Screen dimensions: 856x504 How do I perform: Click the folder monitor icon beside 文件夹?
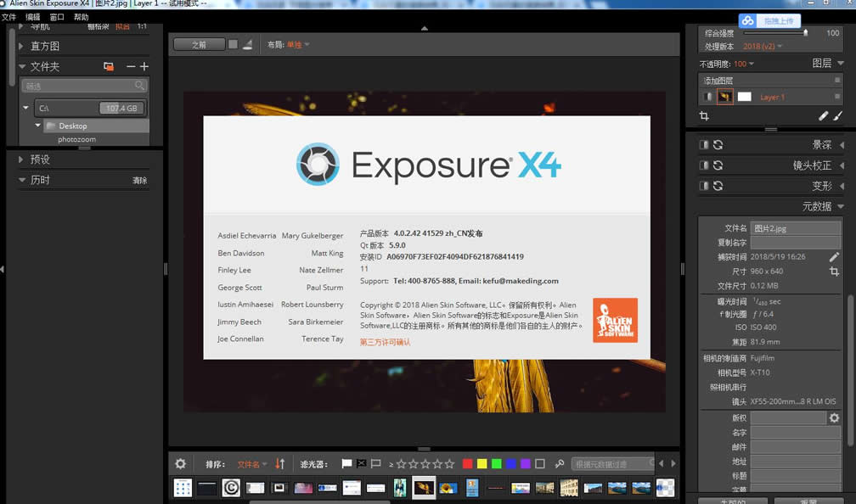(x=109, y=66)
